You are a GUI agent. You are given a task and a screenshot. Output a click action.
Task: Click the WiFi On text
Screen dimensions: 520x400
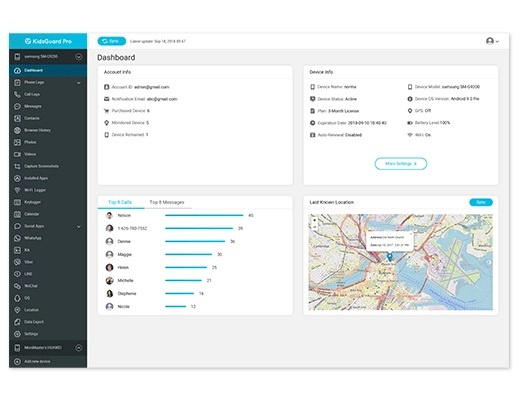pyautogui.click(x=423, y=135)
